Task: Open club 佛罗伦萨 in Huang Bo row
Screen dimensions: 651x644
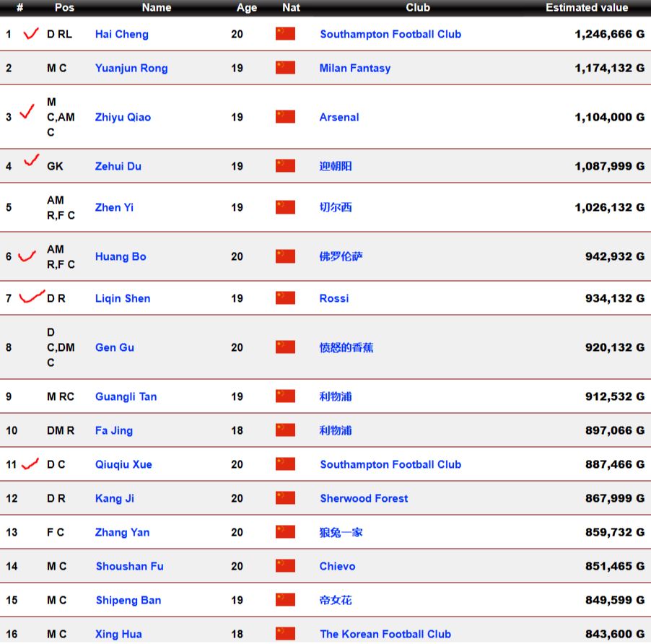Action: click(x=341, y=256)
